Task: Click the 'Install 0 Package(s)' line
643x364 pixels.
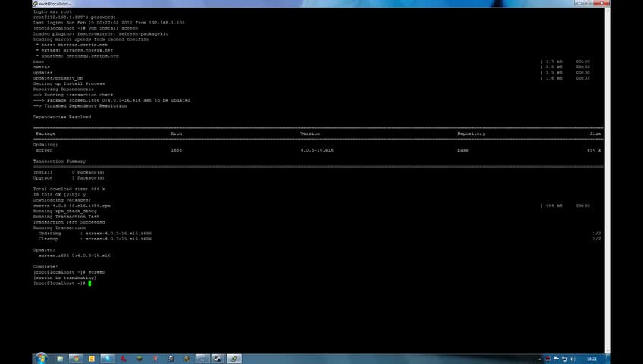Action: (x=69, y=173)
